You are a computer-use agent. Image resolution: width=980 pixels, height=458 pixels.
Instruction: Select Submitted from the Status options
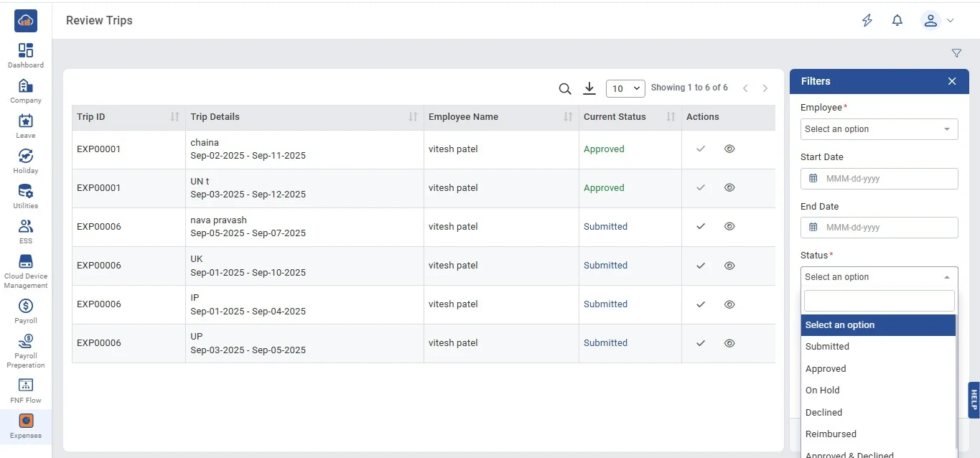coord(827,346)
